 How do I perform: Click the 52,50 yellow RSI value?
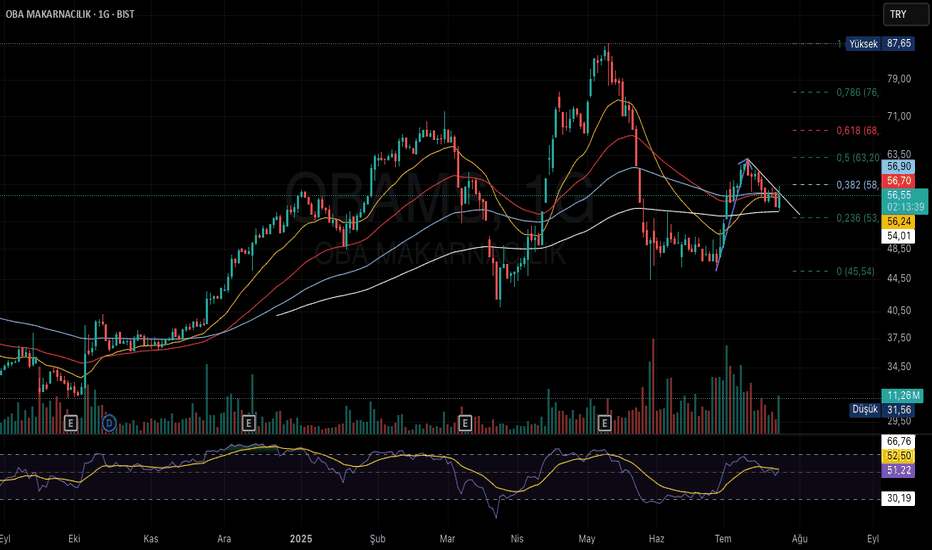tap(899, 456)
